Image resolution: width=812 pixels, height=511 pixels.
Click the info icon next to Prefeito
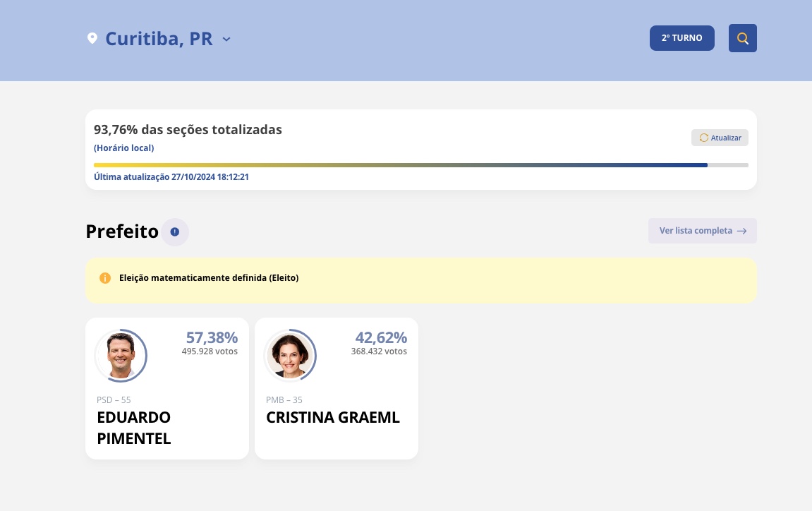[175, 232]
